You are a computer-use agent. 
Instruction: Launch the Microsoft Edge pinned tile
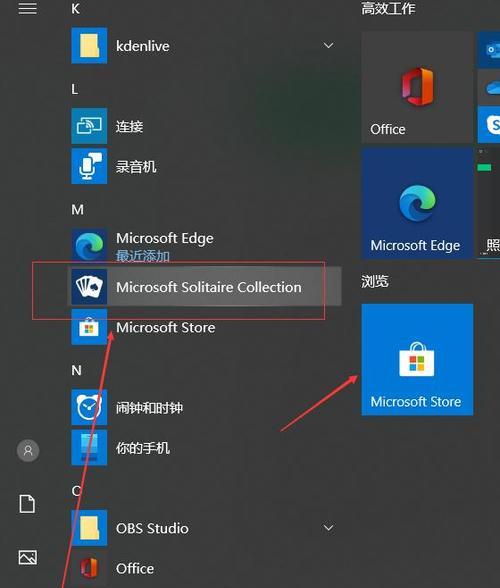(417, 203)
